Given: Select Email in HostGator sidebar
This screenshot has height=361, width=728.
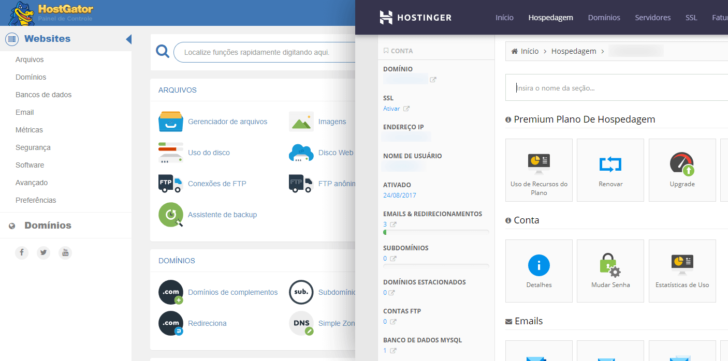Looking at the screenshot, I should click(25, 112).
